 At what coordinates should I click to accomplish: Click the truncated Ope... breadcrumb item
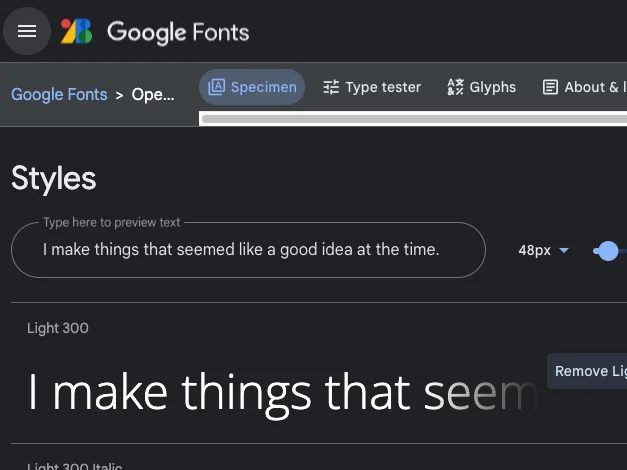point(153,94)
